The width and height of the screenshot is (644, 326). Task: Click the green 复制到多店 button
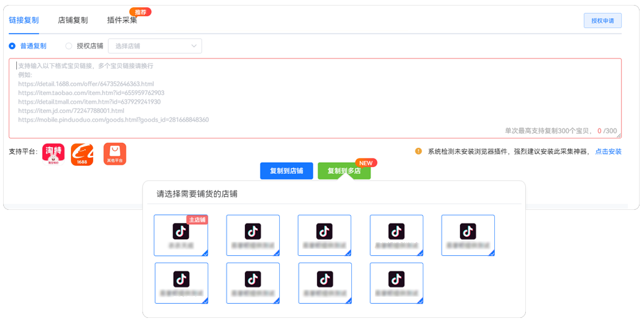344,171
